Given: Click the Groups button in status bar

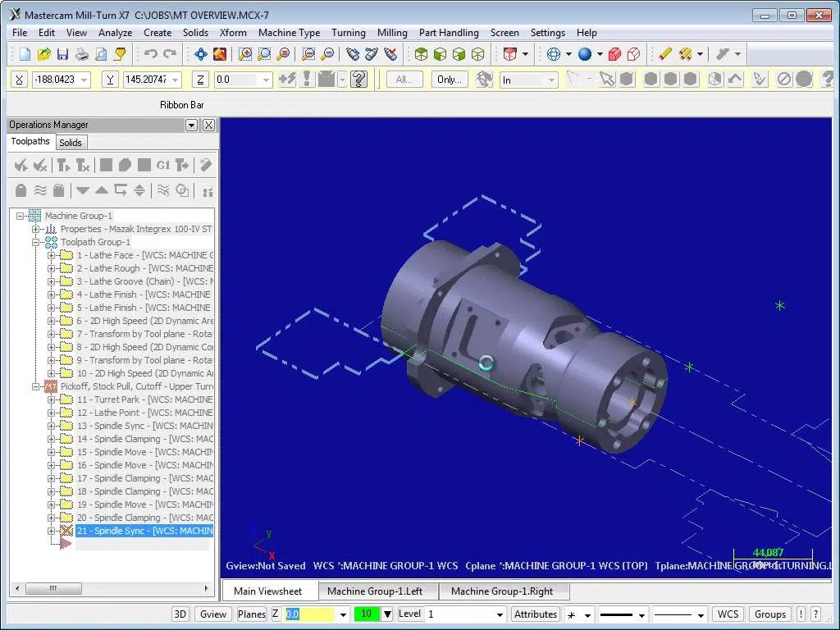Looking at the screenshot, I should click(x=769, y=614).
